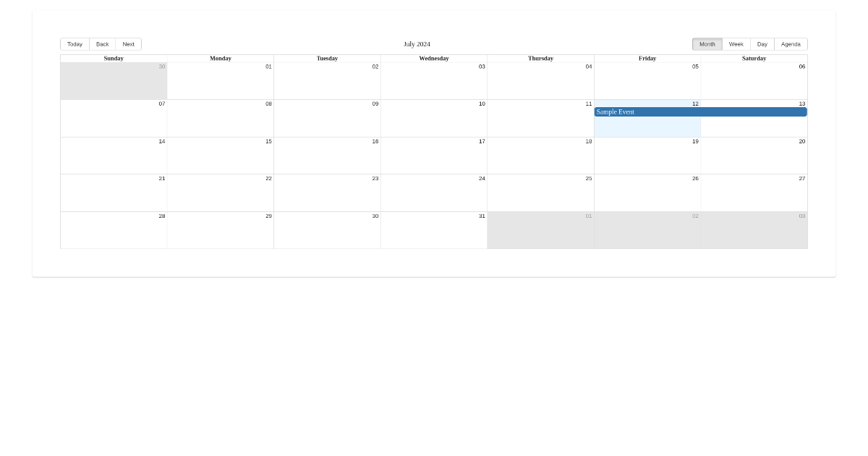The width and height of the screenshot is (868, 456).
Task: Open the Agenda view
Action: pos(790,44)
